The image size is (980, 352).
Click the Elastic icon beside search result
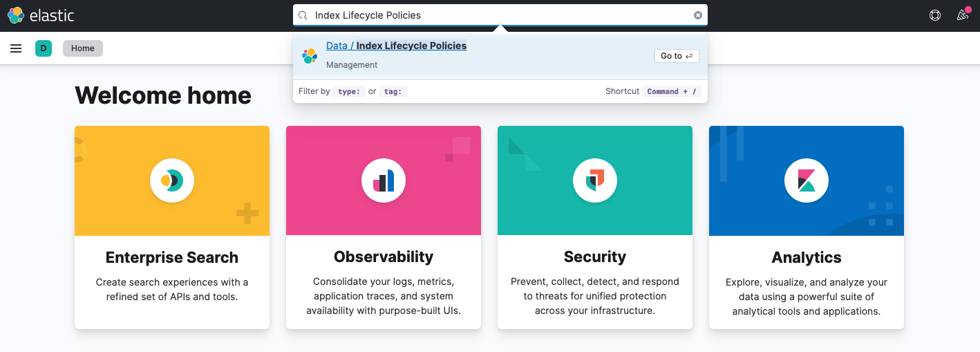(x=310, y=56)
